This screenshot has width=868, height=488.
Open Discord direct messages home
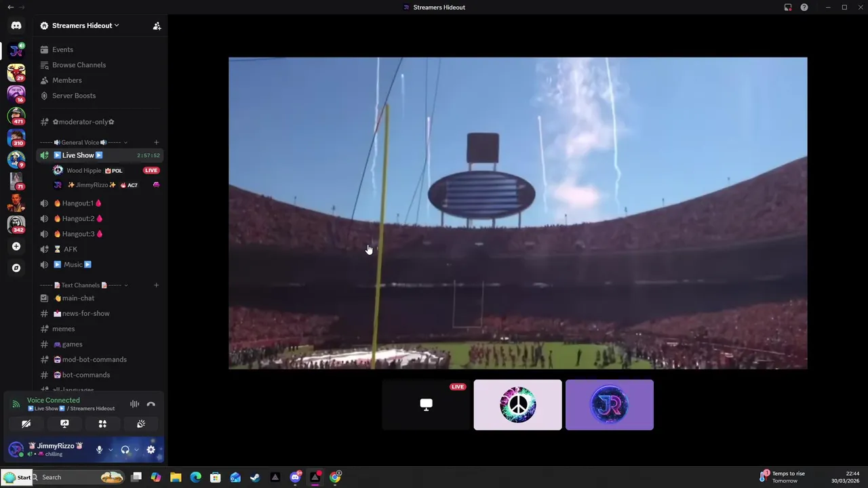(x=16, y=26)
